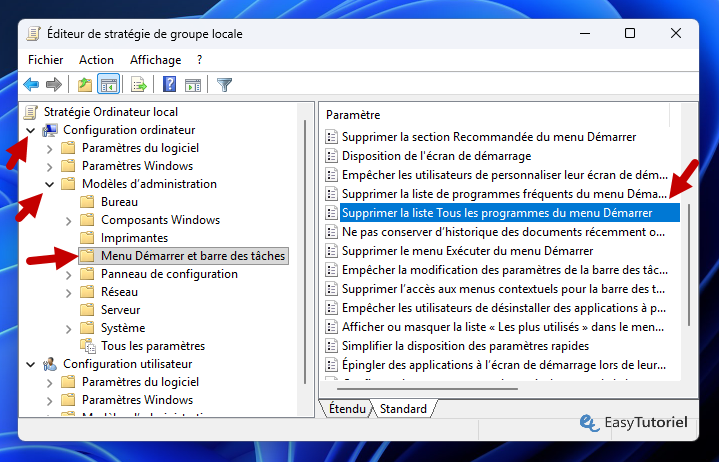
Task: Select Empêcher les utilisateurs de personnaliser leur écran
Action: (x=504, y=175)
